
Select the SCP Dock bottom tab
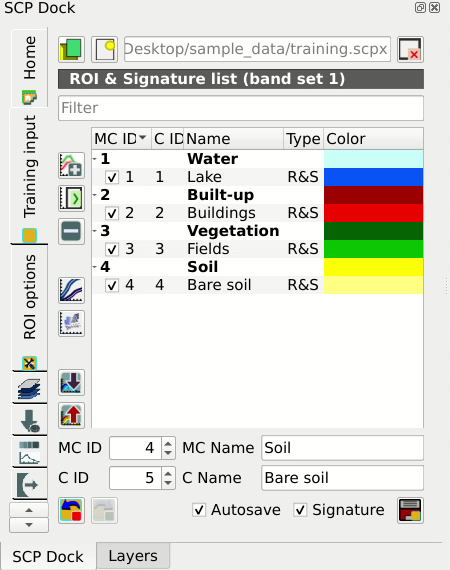[x=48, y=557]
